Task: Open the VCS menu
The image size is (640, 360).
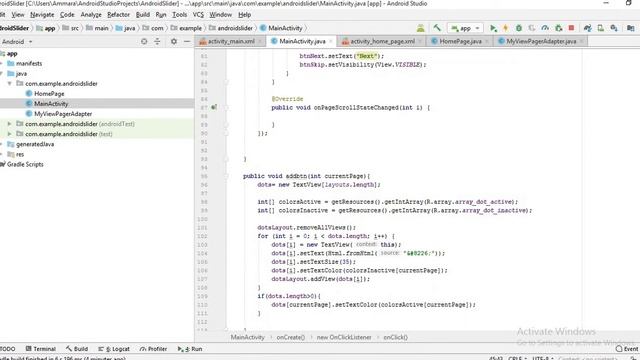Action: point(198,15)
